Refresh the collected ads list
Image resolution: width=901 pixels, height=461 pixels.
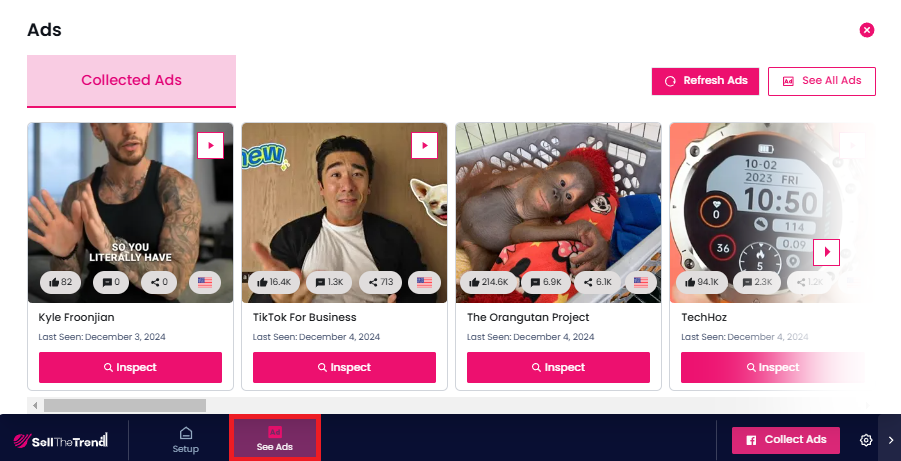click(706, 81)
